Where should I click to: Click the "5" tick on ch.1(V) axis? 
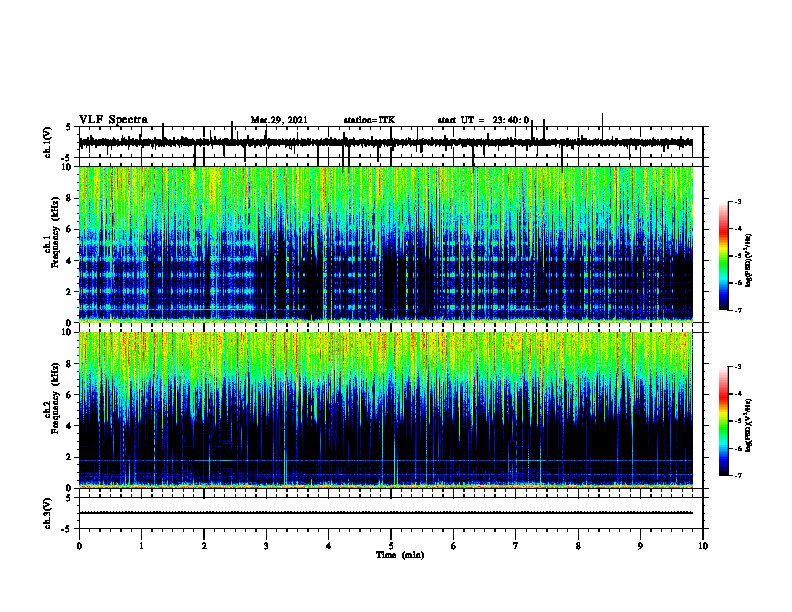(x=68, y=128)
